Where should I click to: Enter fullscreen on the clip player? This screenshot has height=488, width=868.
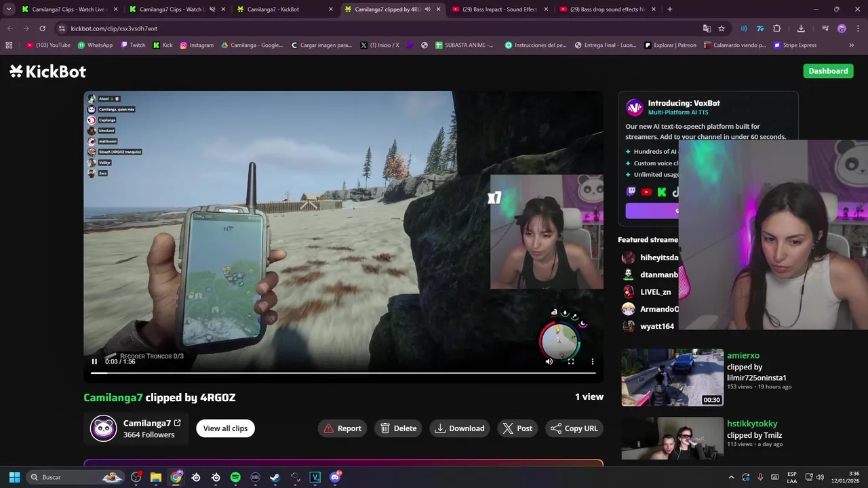(571, 361)
